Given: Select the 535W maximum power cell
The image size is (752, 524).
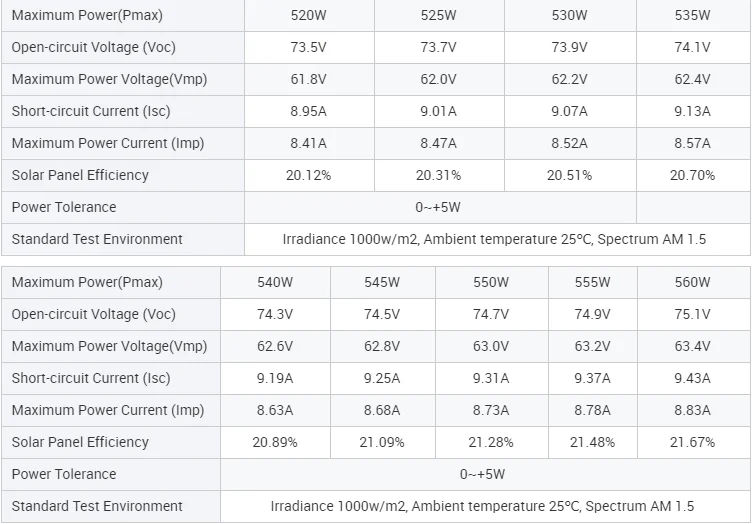Looking at the screenshot, I should pos(692,16).
